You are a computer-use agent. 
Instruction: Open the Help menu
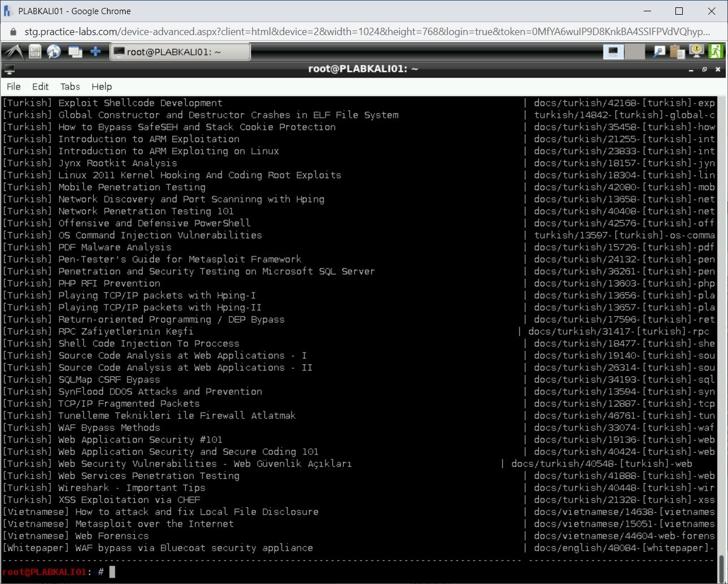point(102,87)
